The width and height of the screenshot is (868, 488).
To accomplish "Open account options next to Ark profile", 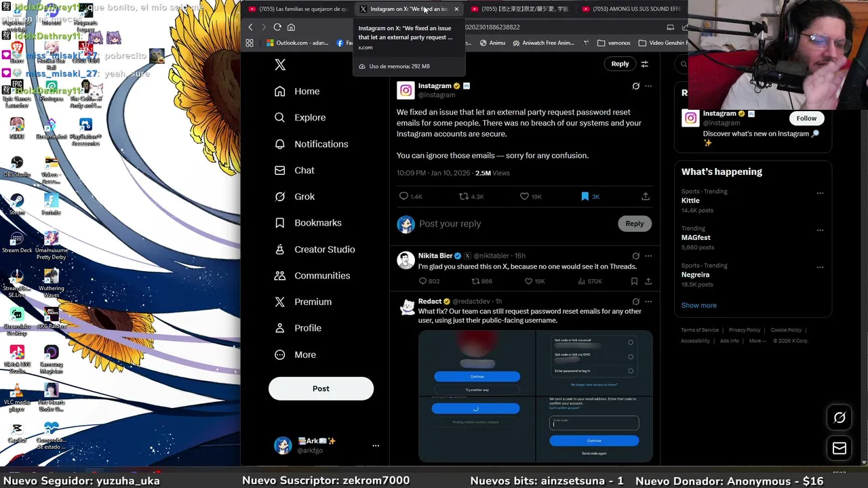I will [x=376, y=445].
